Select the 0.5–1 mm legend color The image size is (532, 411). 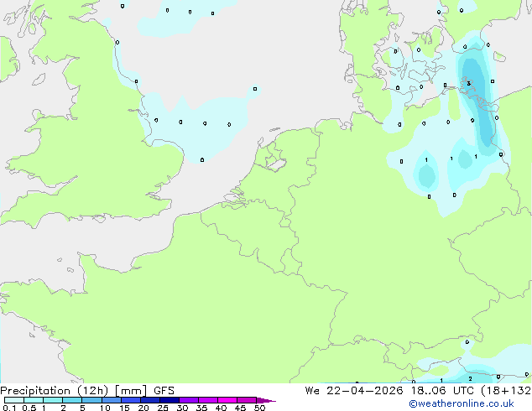click(34, 400)
